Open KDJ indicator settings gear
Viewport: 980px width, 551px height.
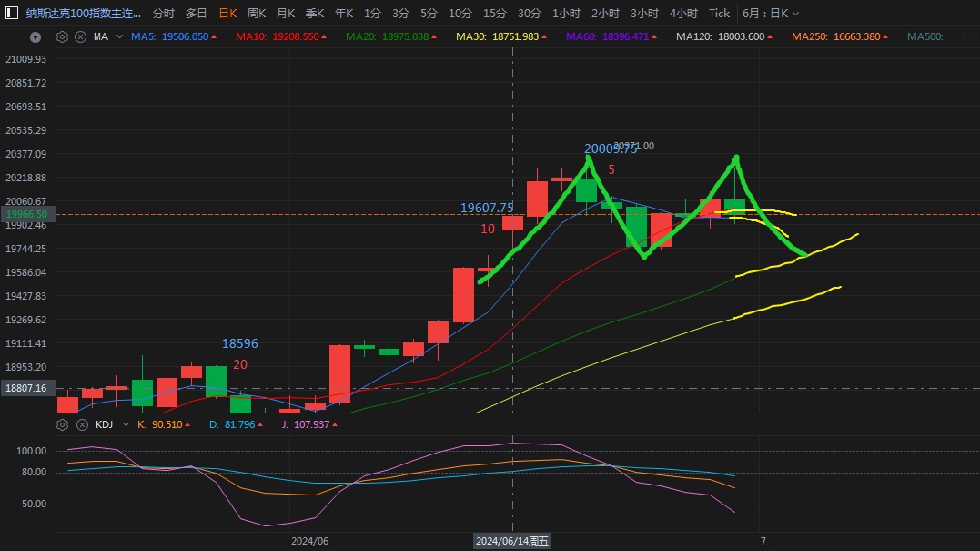tap(62, 424)
